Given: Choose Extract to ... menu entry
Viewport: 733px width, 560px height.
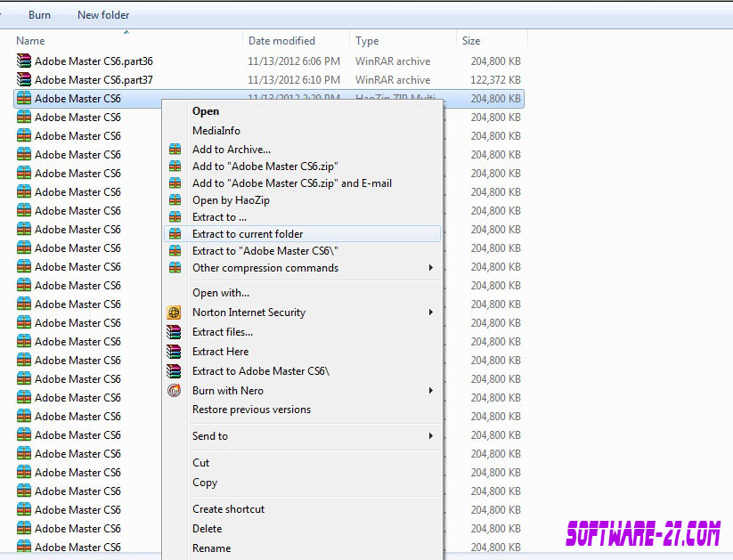Looking at the screenshot, I should tap(219, 217).
